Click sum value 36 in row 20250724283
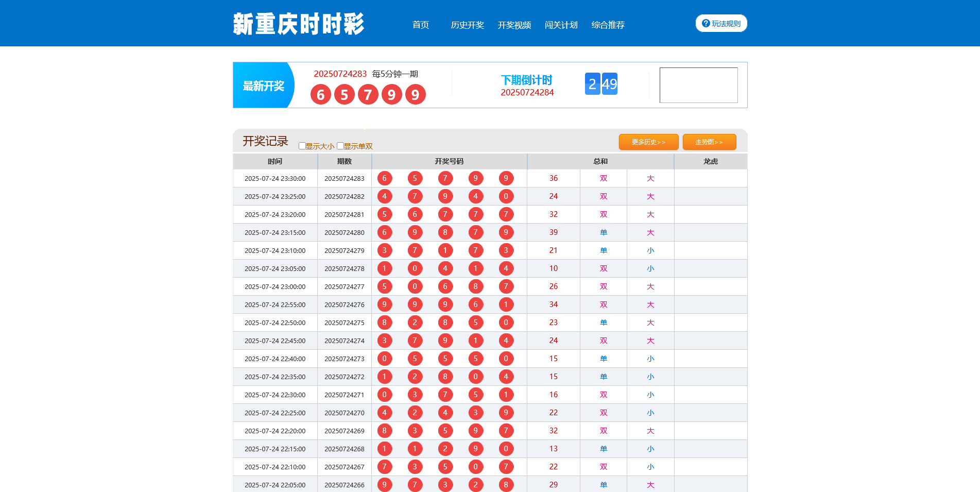Image resolution: width=980 pixels, height=492 pixels. pos(554,178)
